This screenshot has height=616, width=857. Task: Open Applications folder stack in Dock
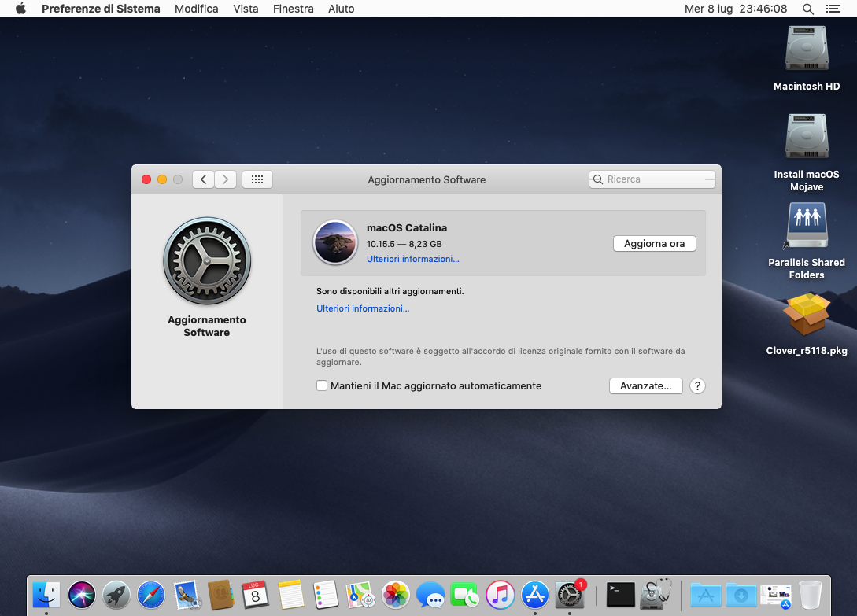pos(706,596)
